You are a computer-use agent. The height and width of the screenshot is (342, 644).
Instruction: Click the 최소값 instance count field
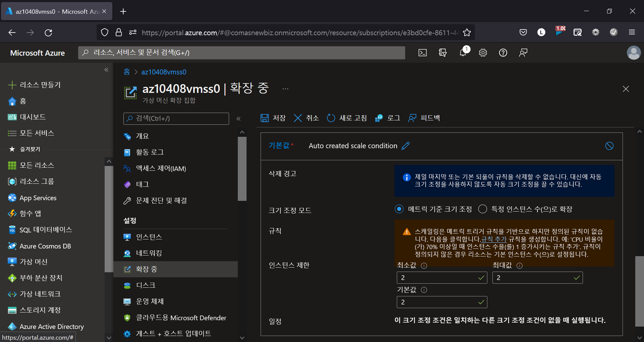[442, 278]
